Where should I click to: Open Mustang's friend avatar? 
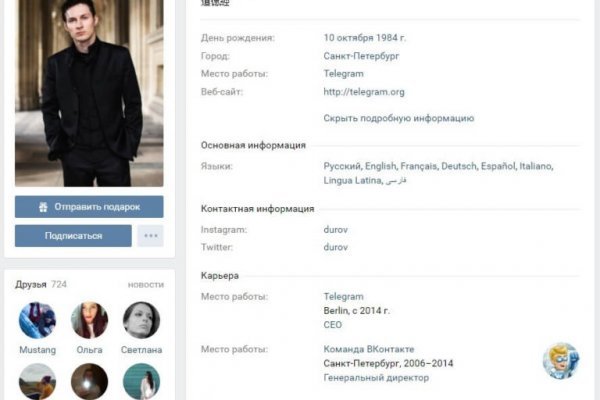click(x=37, y=320)
